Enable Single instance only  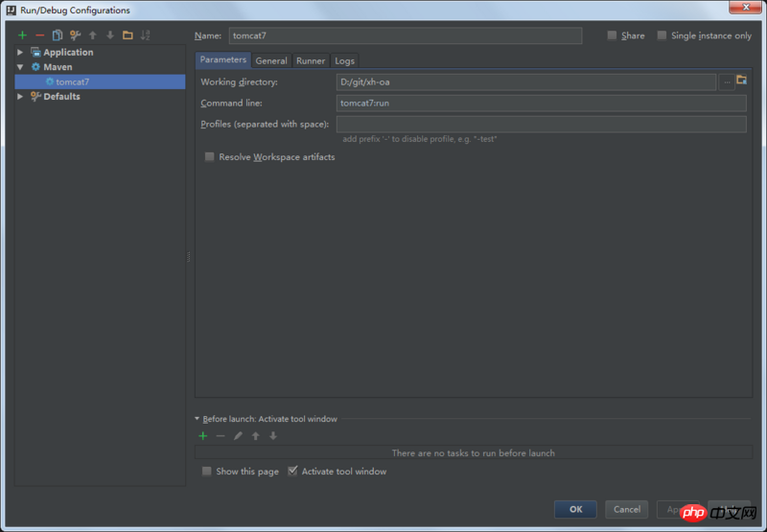point(662,35)
